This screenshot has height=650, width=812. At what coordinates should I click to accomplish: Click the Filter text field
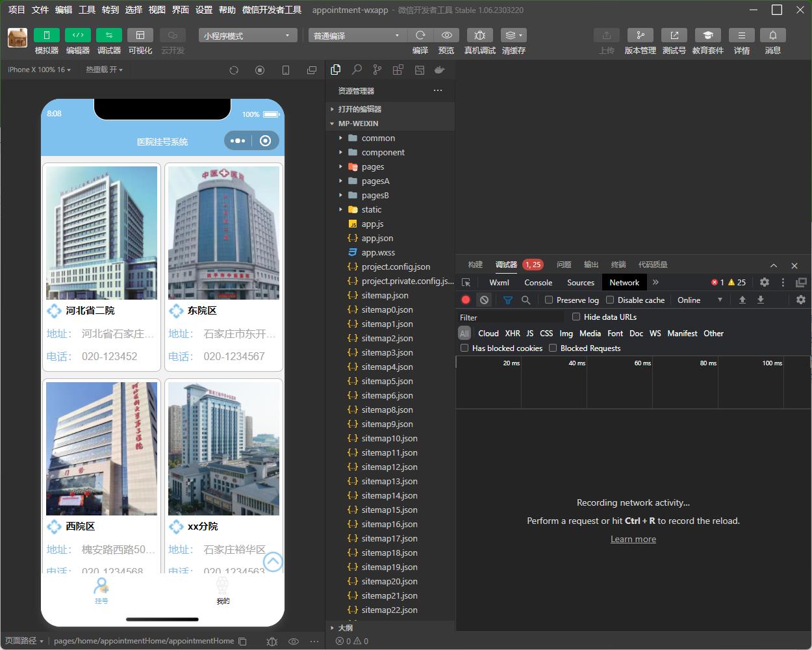pyautogui.click(x=511, y=317)
